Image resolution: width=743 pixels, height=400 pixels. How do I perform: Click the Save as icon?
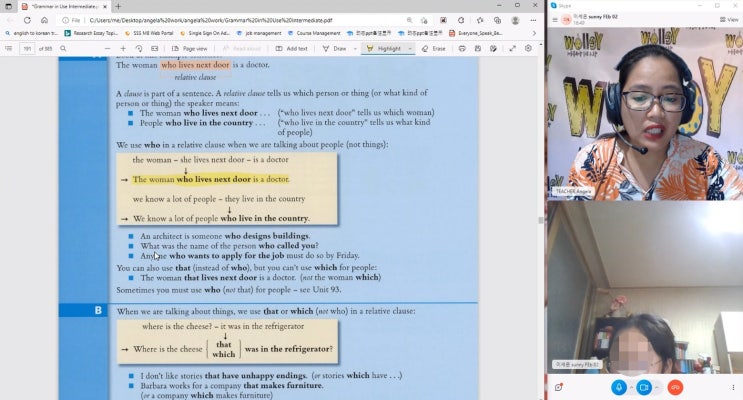pos(493,48)
